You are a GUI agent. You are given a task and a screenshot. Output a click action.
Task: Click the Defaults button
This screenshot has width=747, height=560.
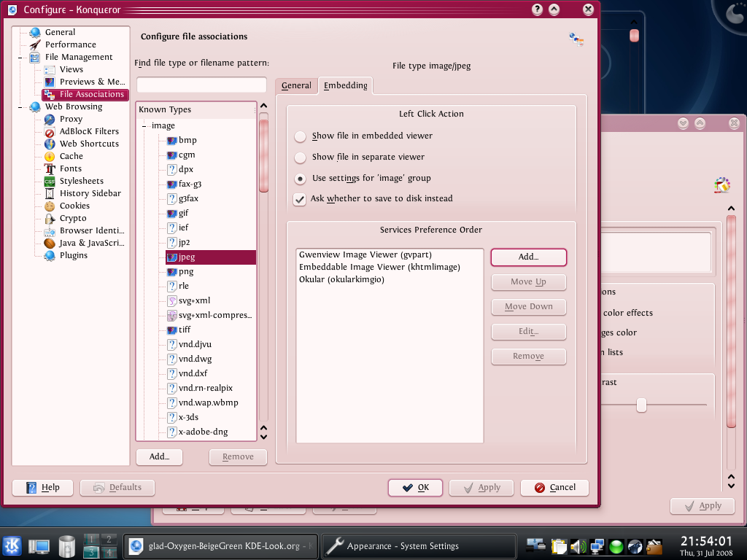(x=117, y=488)
